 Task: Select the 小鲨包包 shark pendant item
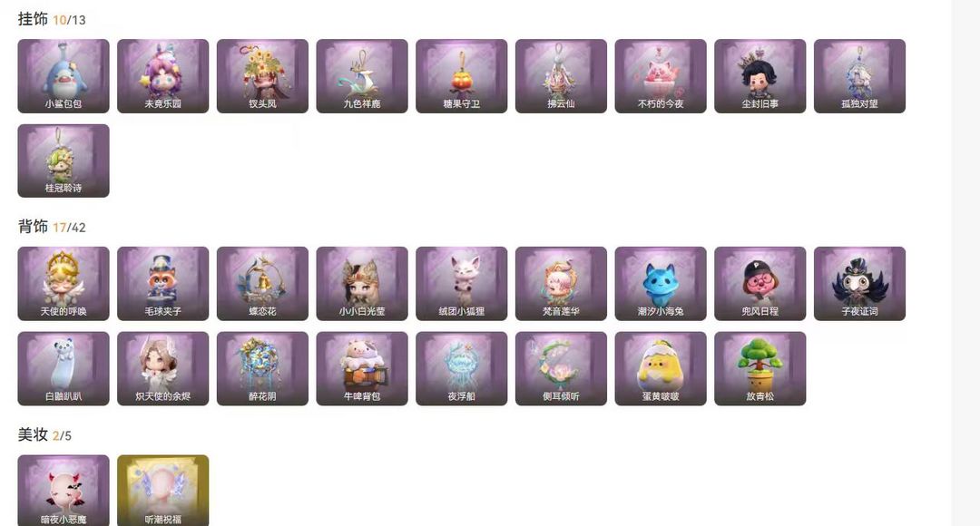[x=64, y=75]
